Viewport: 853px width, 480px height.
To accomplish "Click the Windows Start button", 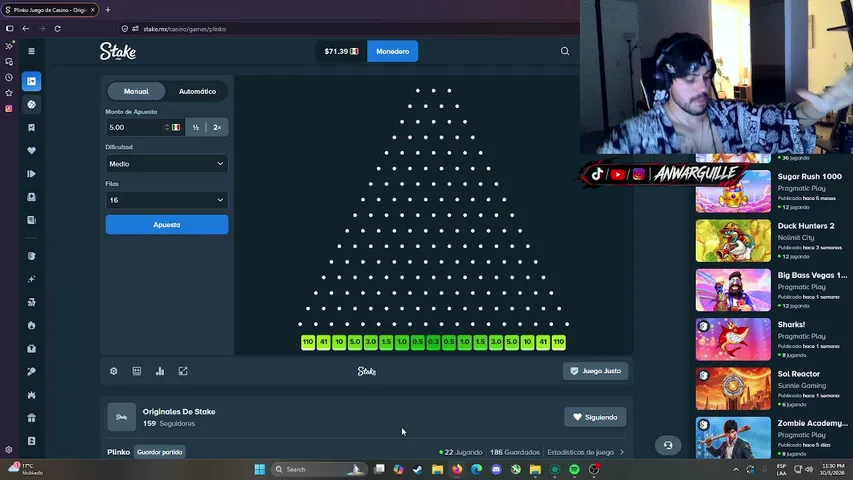I will [259, 469].
